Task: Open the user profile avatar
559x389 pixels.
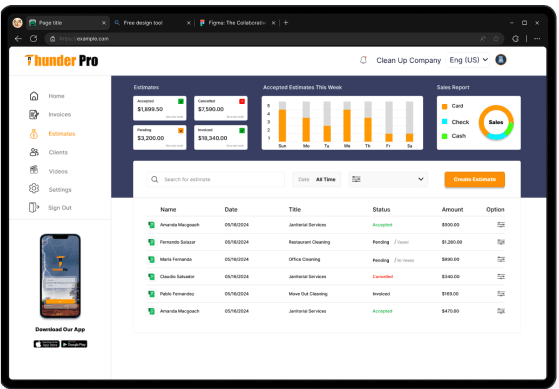Action: point(501,60)
